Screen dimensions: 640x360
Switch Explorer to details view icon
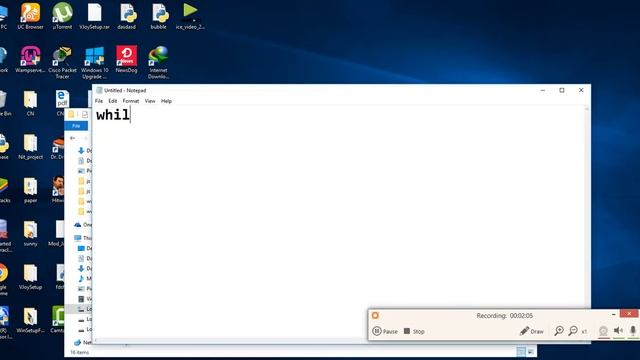[521, 351]
